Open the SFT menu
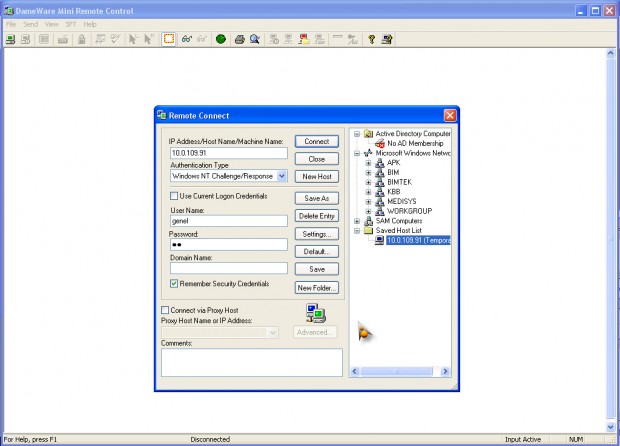620x446 pixels. click(71, 24)
